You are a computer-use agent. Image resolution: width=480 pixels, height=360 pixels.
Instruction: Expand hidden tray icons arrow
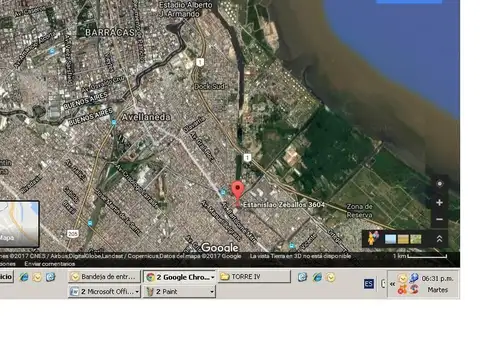[392, 284]
